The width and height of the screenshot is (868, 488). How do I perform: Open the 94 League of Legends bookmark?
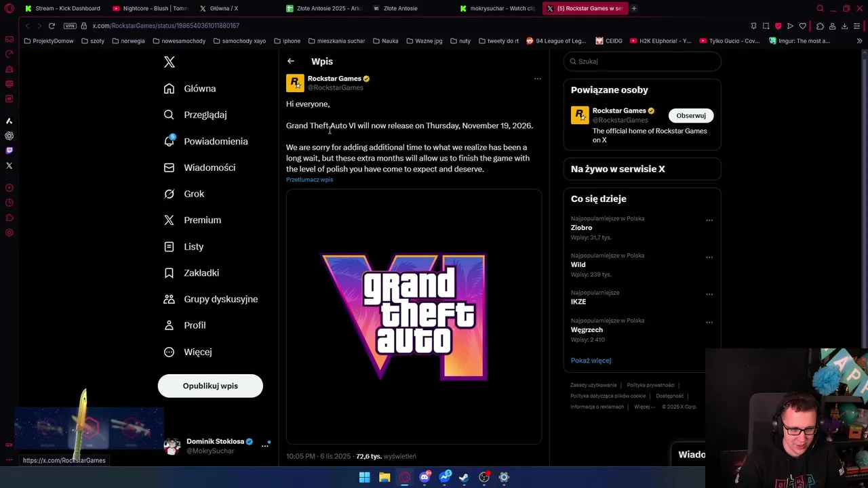point(556,41)
